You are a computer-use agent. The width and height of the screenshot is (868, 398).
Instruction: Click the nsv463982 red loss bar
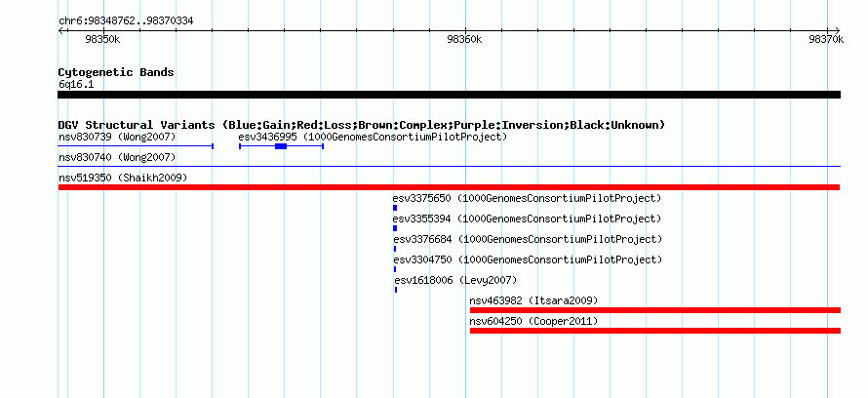click(x=654, y=310)
